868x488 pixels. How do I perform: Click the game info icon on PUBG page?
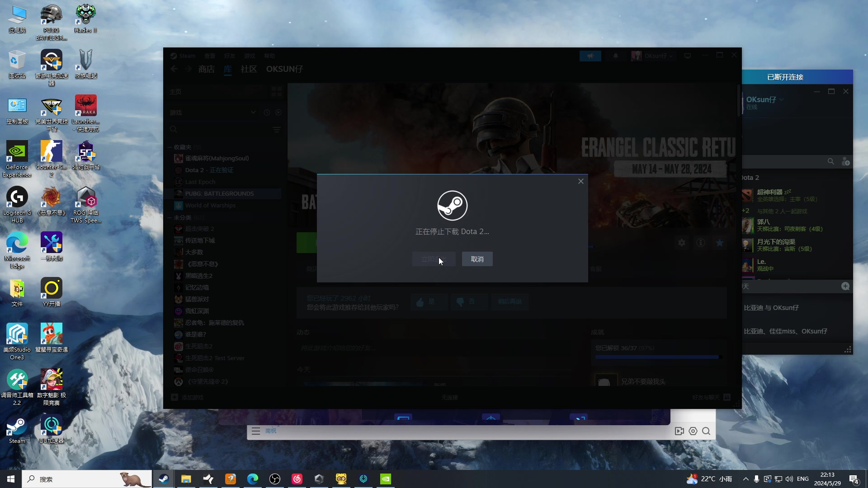point(701,243)
